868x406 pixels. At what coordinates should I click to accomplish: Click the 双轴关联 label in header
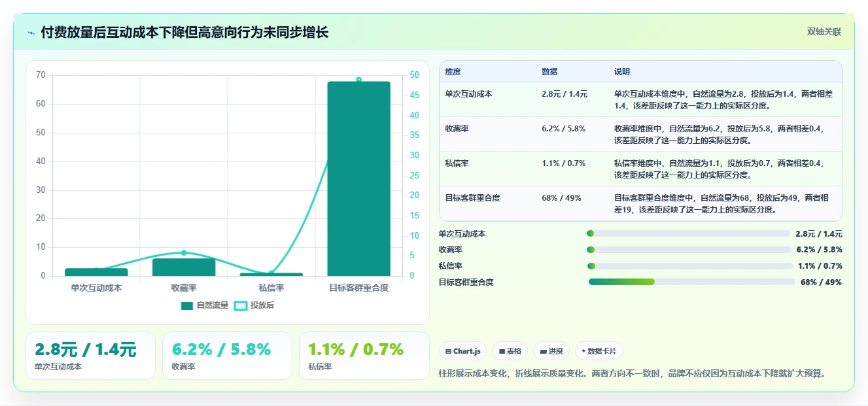point(824,31)
